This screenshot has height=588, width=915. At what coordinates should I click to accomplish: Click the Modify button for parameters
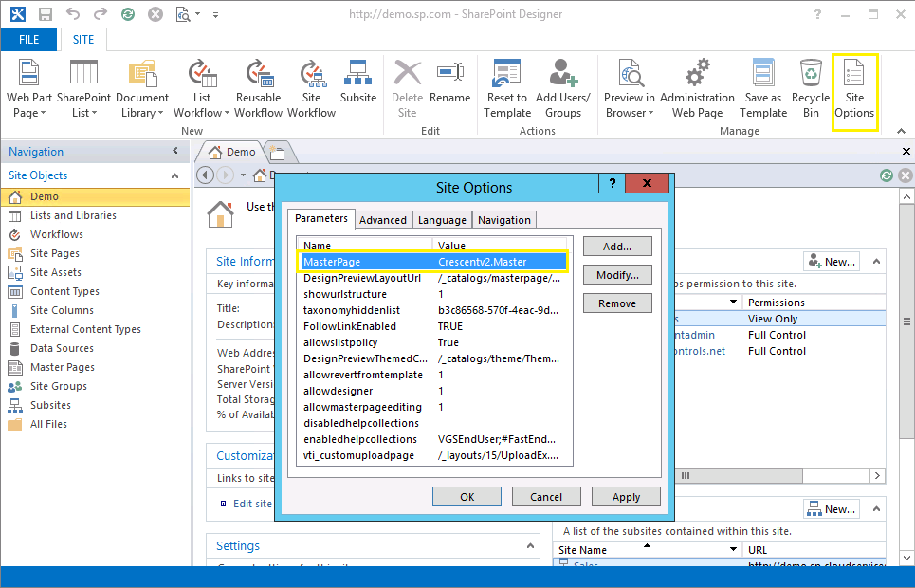pyautogui.click(x=617, y=275)
